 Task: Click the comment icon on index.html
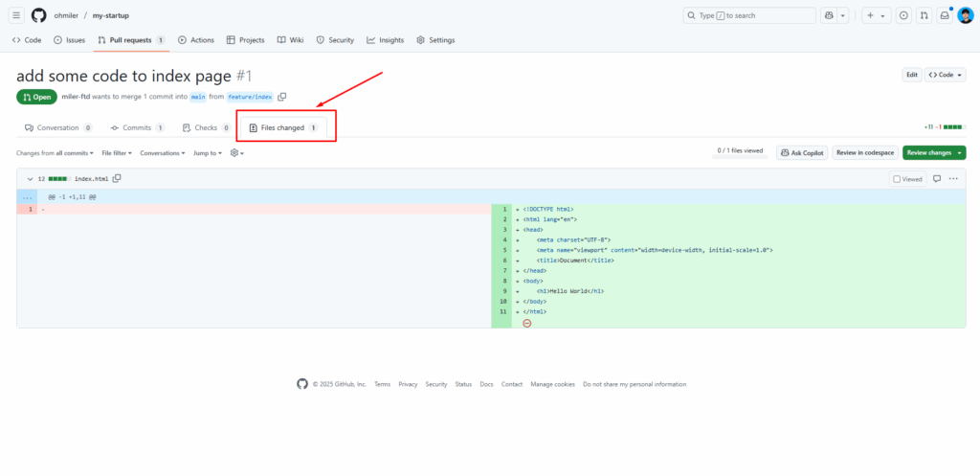[x=937, y=178]
